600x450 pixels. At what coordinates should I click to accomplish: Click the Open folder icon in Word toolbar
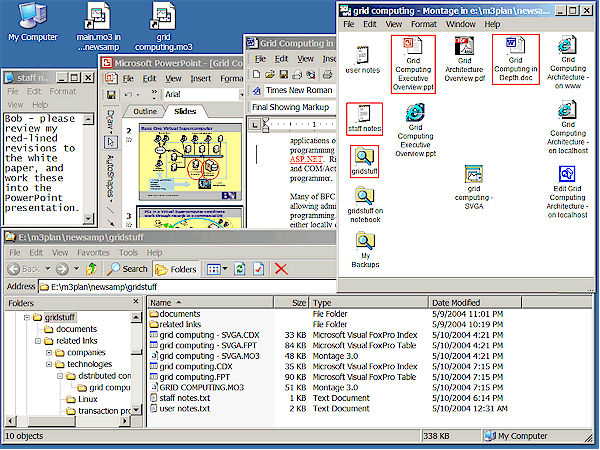[x=270, y=74]
